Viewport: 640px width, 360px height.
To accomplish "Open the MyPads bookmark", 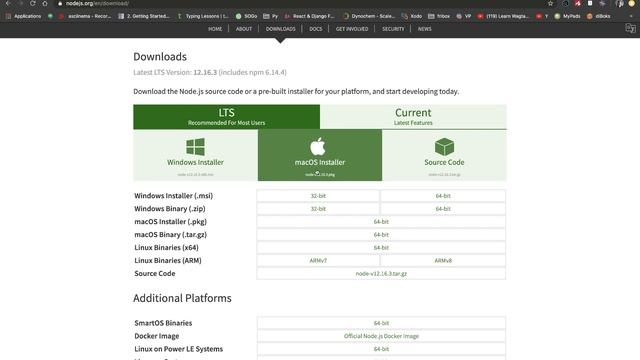I will pyautogui.click(x=567, y=16).
